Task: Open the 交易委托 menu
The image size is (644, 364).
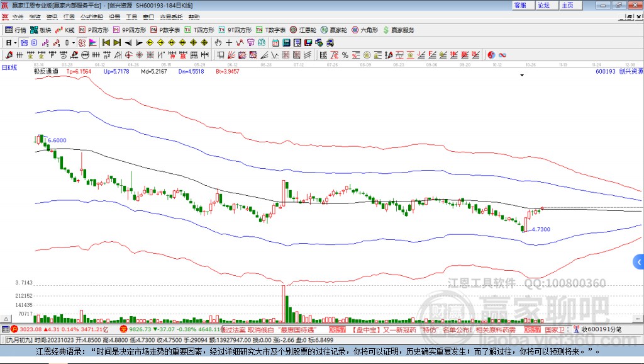Action: [x=171, y=17]
